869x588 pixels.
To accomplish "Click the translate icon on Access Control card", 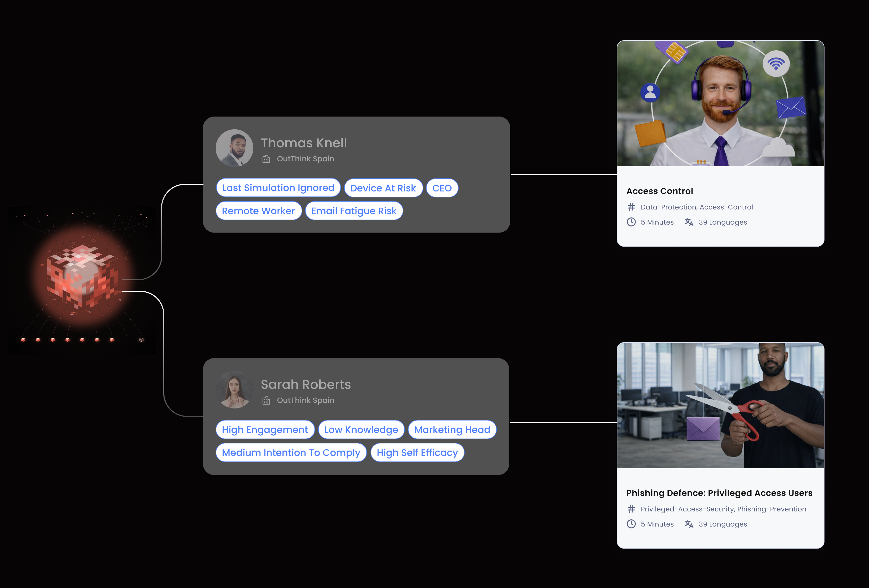I will [689, 222].
